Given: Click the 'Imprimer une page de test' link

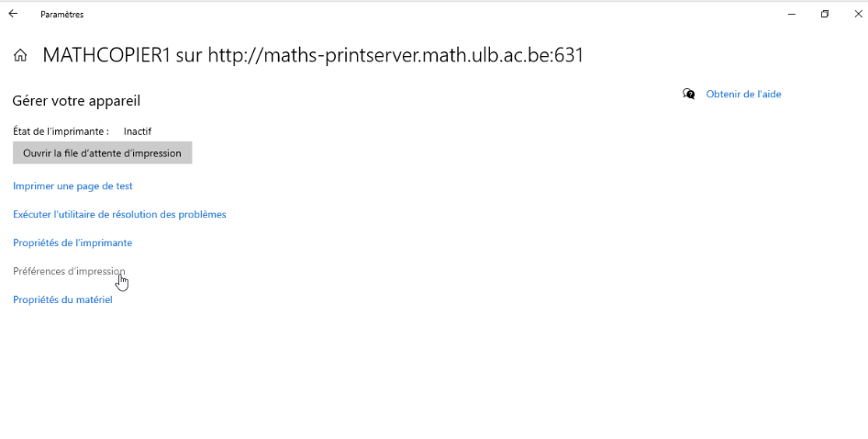Looking at the screenshot, I should click(x=72, y=186).
